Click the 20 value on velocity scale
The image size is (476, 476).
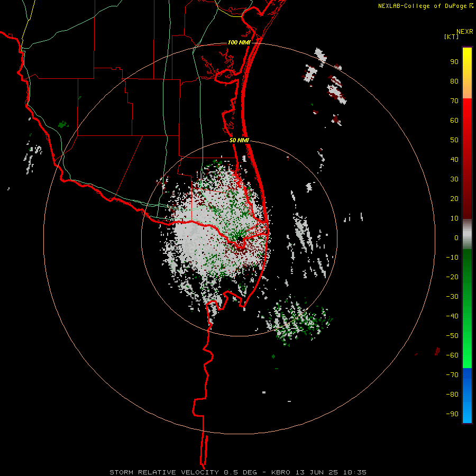tap(454, 198)
